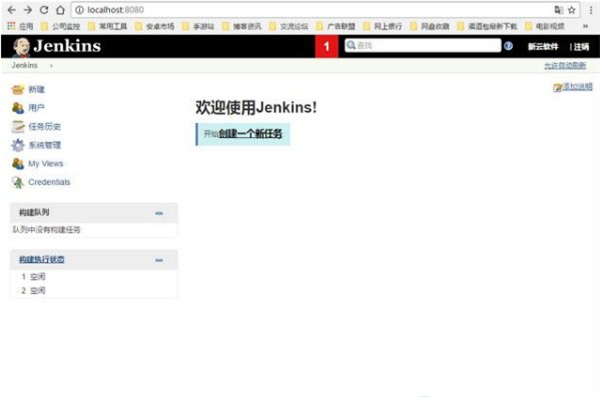600x397 pixels.
Task: Open the 用户 people icon in sidebar
Action: click(x=18, y=108)
